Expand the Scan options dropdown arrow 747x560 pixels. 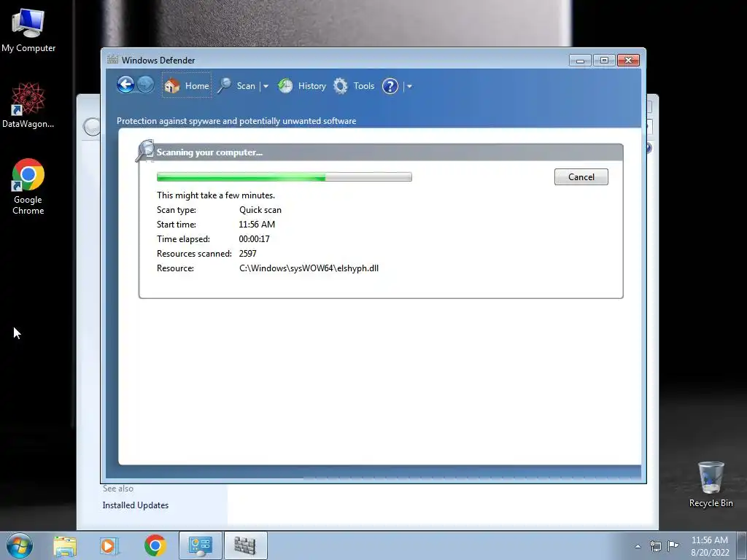[x=266, y=86]
